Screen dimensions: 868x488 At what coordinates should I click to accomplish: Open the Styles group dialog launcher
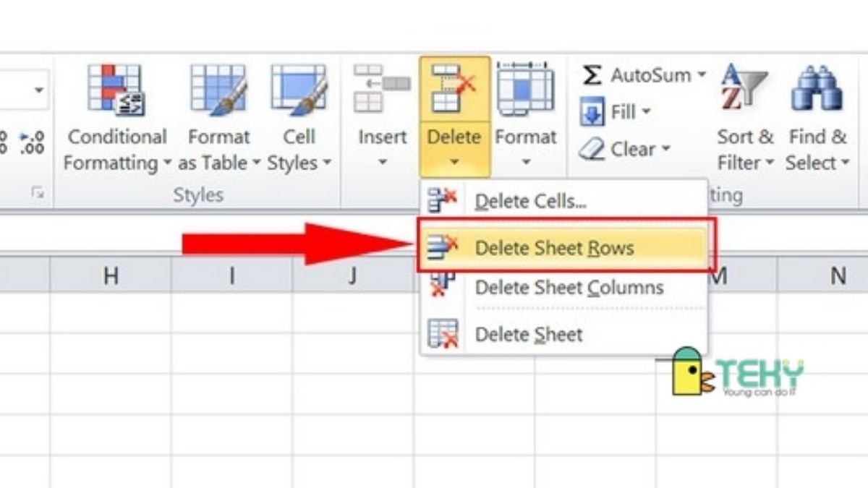point(37,193)
